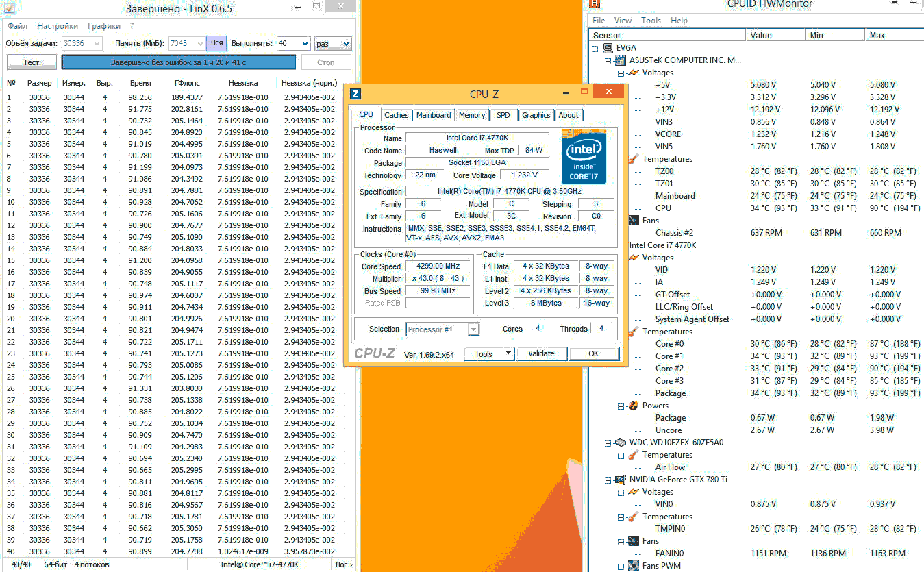The image size is (924, 572).
Task: Click the Fans icon above Chassis #2
Action: coord(634,221)
